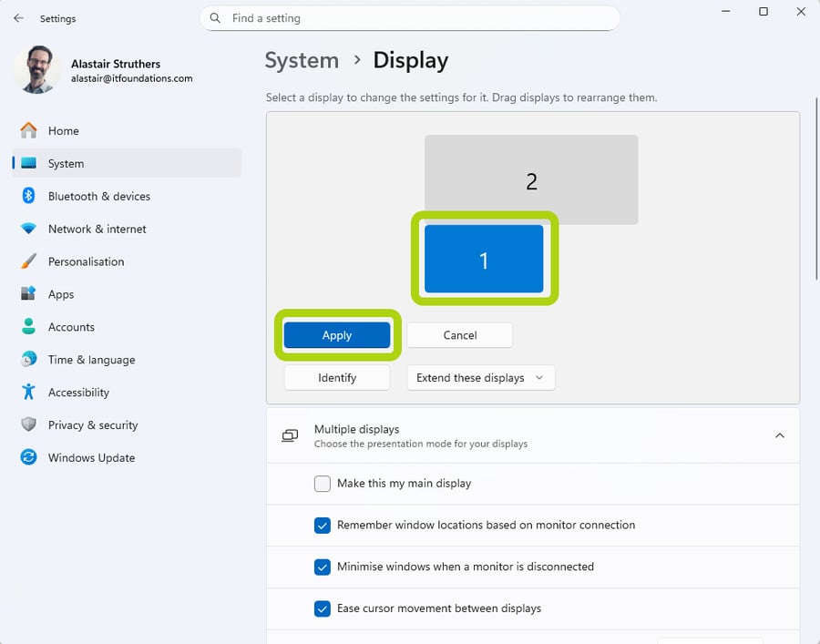This screenshot has height=644, width=820.
Task: Click the Accessibility icon
Action: (30, 393)
